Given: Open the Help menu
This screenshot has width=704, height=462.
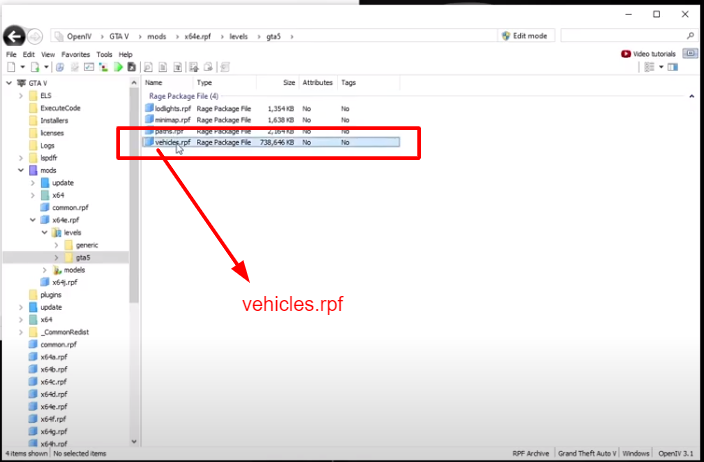Looking at the screenshot, I should point(126,54).
